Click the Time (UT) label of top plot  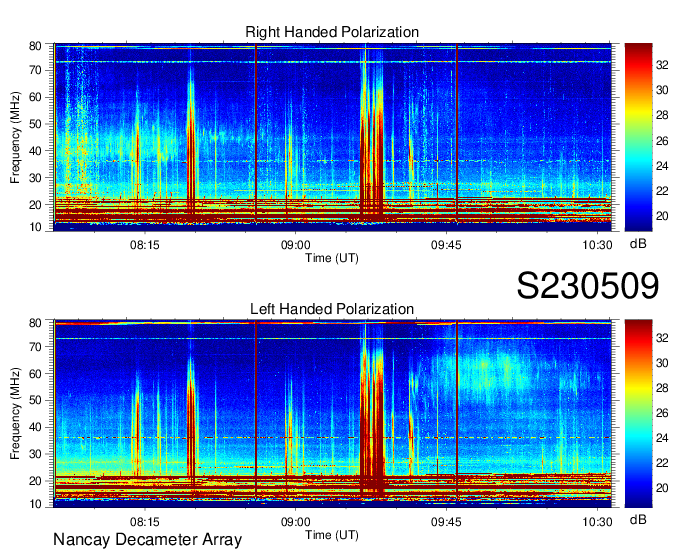coord(332,258)
